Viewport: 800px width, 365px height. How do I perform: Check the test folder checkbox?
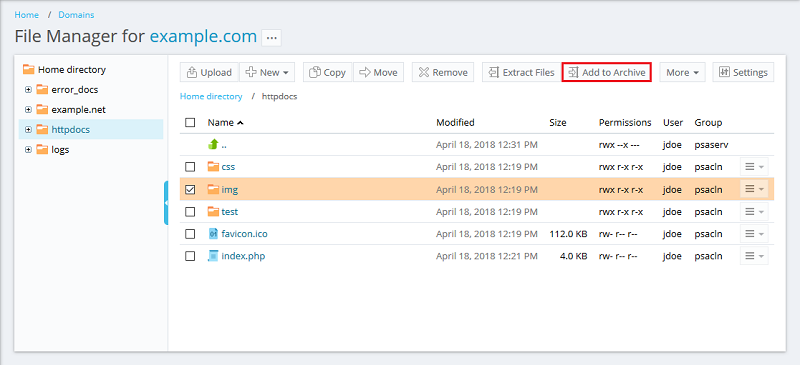tap(190, 211)
